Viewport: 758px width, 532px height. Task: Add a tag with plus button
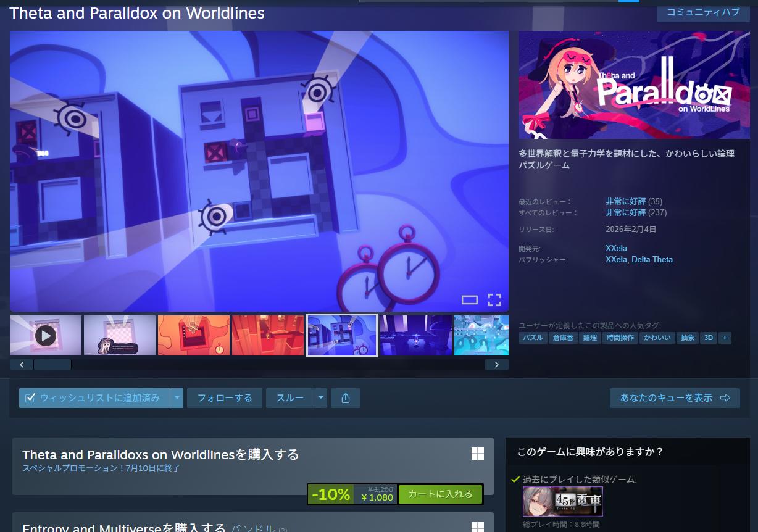[725, 338]
